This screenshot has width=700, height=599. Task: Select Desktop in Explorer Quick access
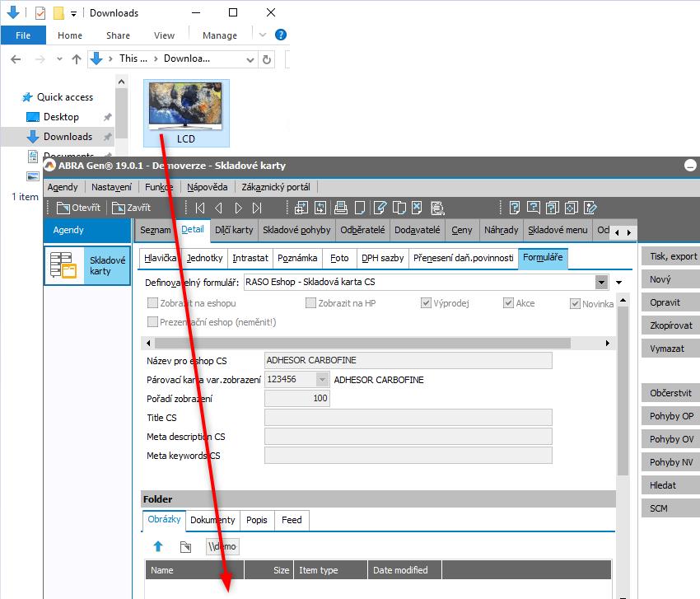pos(61,117)
